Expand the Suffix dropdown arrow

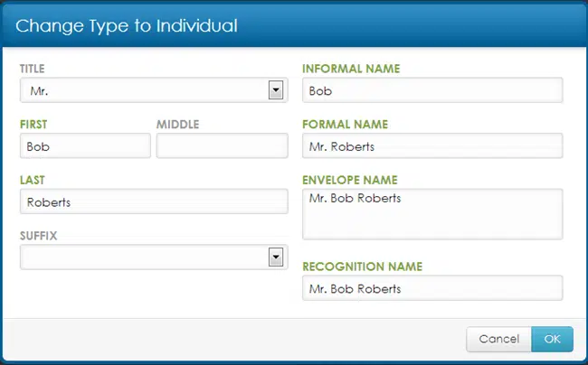(276, 257)
